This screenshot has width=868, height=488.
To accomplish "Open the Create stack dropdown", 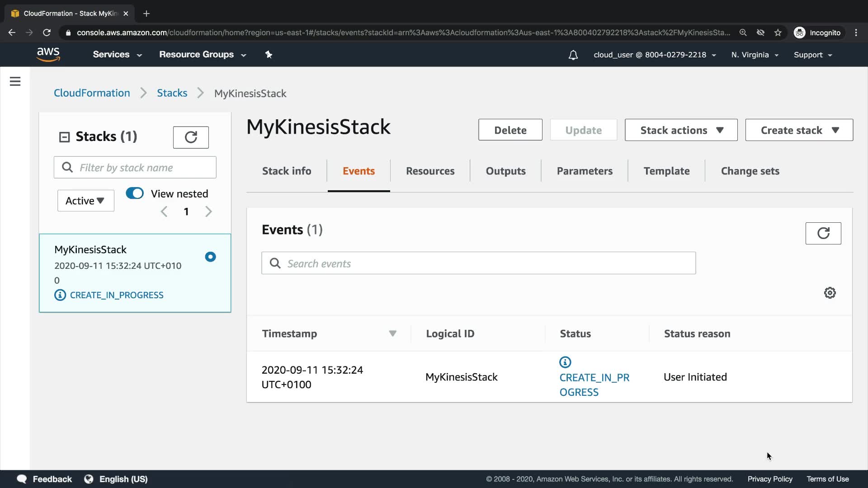I will [x=799, y=130].
